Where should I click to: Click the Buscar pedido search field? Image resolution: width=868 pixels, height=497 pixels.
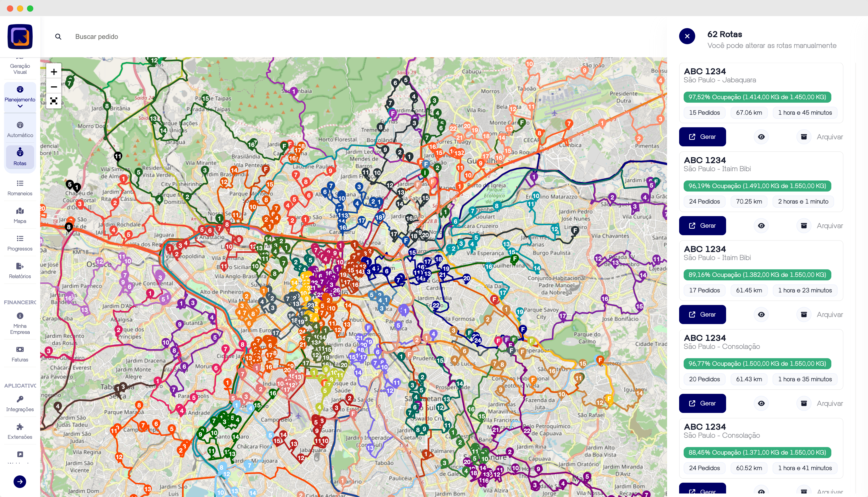click(x=97, y=37)
